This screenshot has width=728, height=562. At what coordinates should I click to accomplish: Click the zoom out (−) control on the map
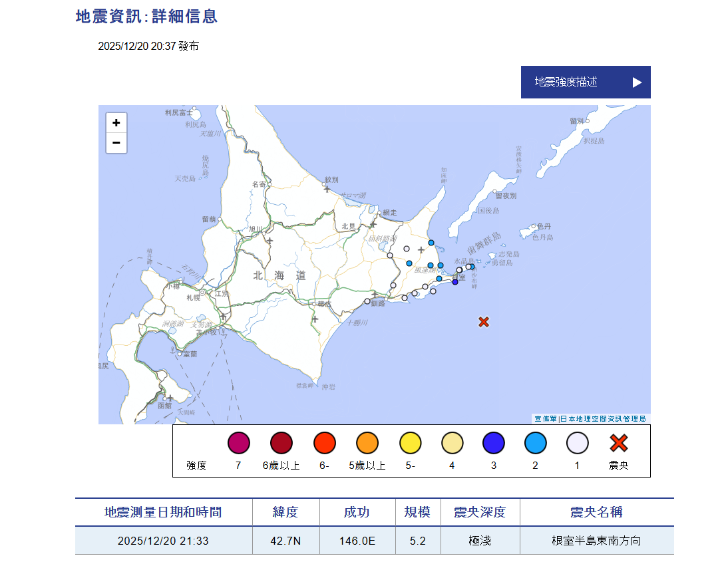click(x=116, y=143)
